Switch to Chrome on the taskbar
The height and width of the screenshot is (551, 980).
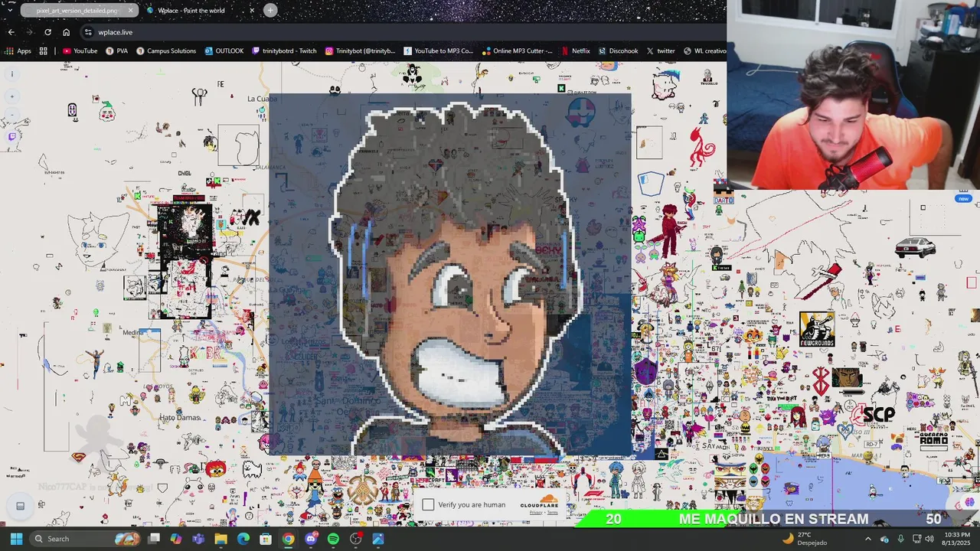(x=288, y=539)
